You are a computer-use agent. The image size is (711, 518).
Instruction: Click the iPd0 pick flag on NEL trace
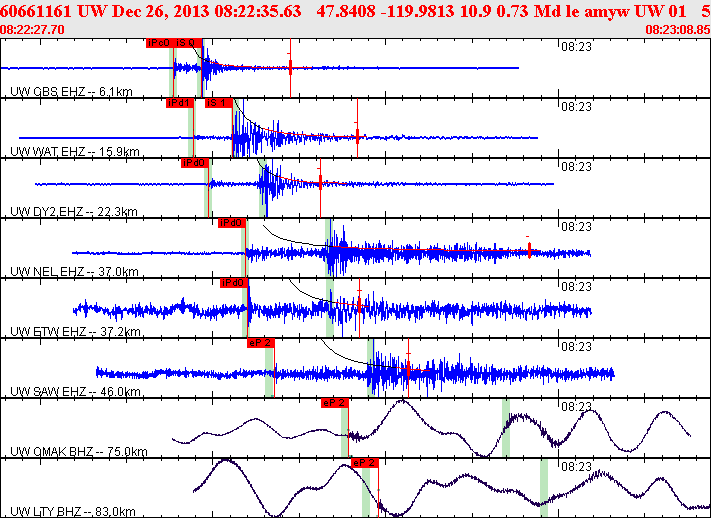click(232, 223)
